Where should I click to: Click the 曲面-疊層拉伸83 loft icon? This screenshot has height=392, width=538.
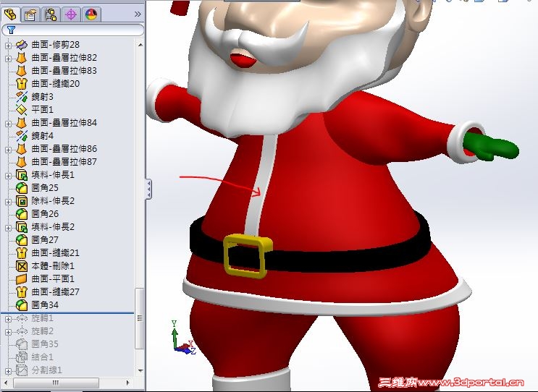point(22,71)
